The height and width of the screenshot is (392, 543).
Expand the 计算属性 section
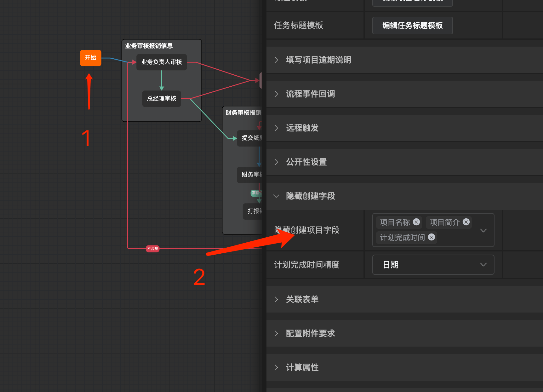point(404,367)
